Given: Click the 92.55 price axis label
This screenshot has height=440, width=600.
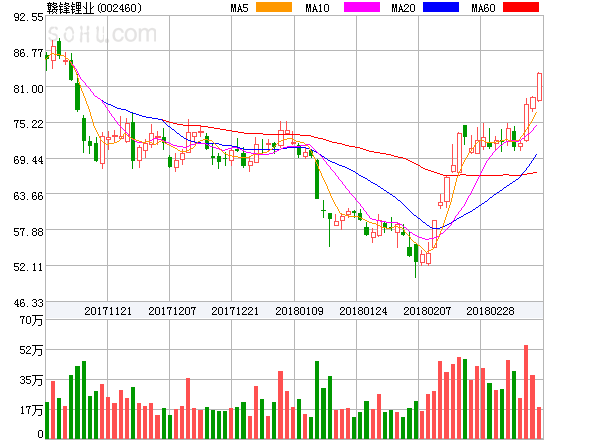Looking at the screenshot, I should (x=28, y=17).
